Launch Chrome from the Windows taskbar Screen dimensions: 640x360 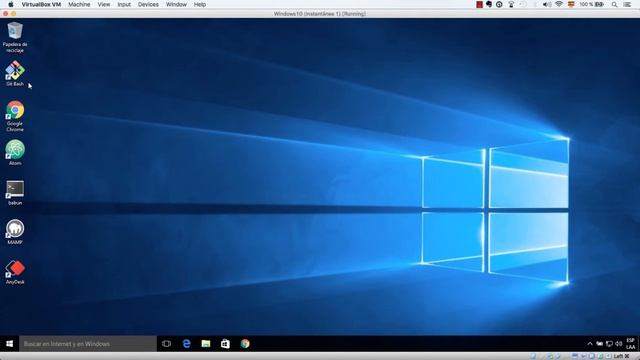point(245,344)
